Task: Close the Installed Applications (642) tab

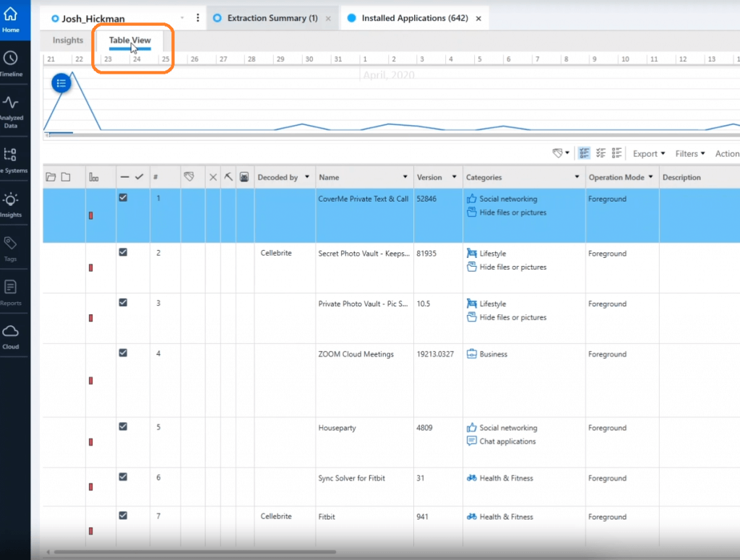Action: point(478,18)
